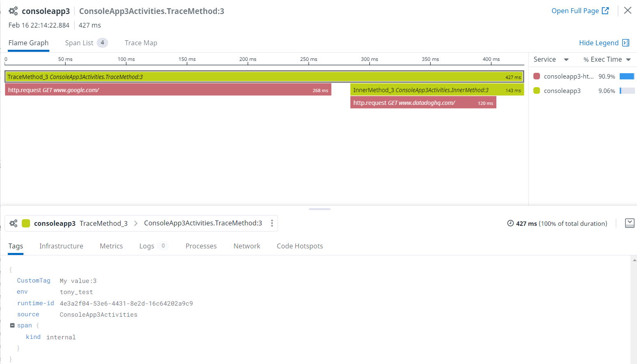Click consoleapp3 TraceMethod_3 breadcrumb text
The image size is (637, 364).
81,223
